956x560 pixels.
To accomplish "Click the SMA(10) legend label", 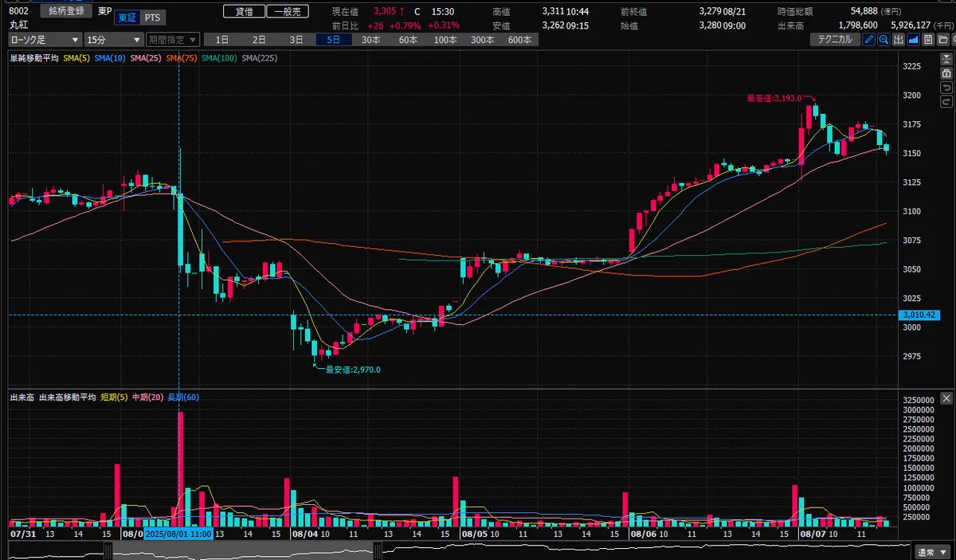I will pos(110,58).
